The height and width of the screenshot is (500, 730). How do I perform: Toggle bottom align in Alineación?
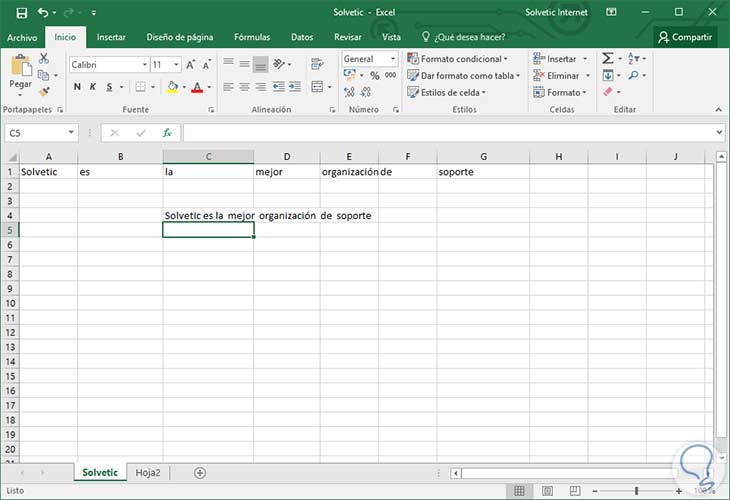pyautogui.click(x=261, y=65)
